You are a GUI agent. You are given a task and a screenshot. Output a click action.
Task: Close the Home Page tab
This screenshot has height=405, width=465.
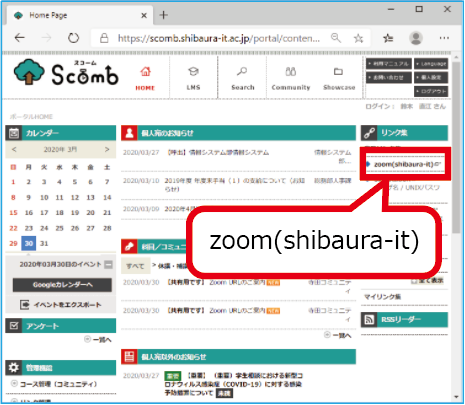[x=144, y=15]
